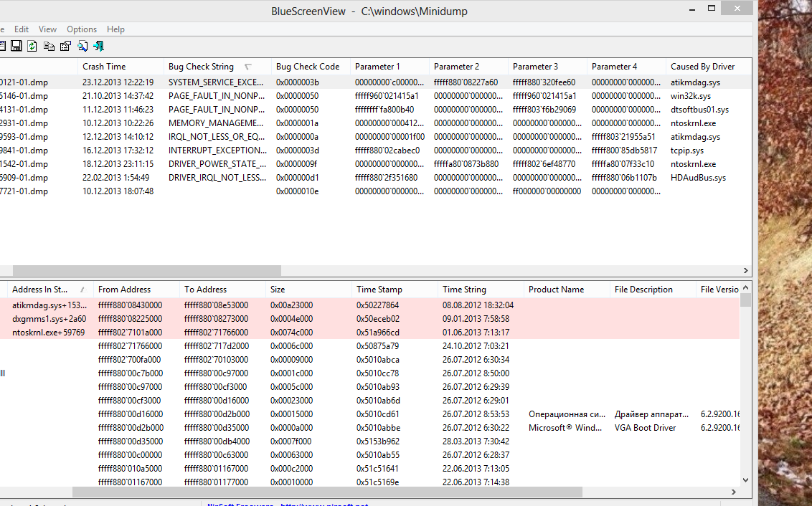
Task: Select the SYSTEM_SERVICE_EXCE... crash row
Action: [375, 82]
